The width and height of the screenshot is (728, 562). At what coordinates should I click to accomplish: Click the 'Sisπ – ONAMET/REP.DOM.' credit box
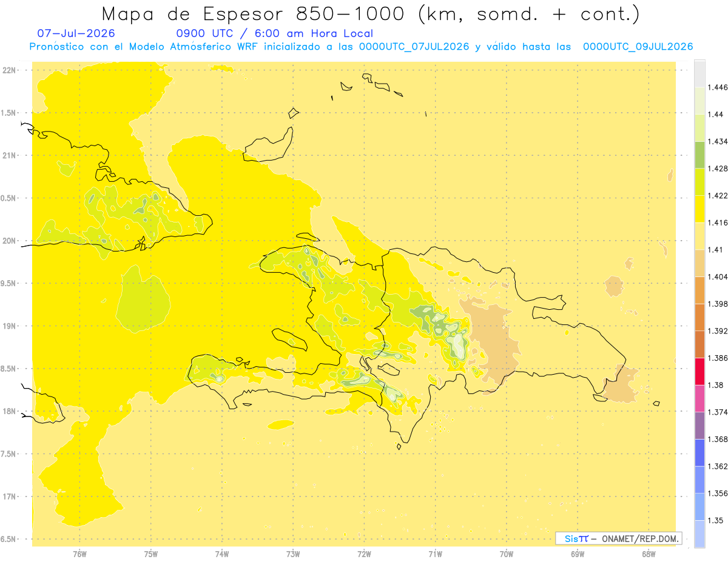click(x=618, y=538)
